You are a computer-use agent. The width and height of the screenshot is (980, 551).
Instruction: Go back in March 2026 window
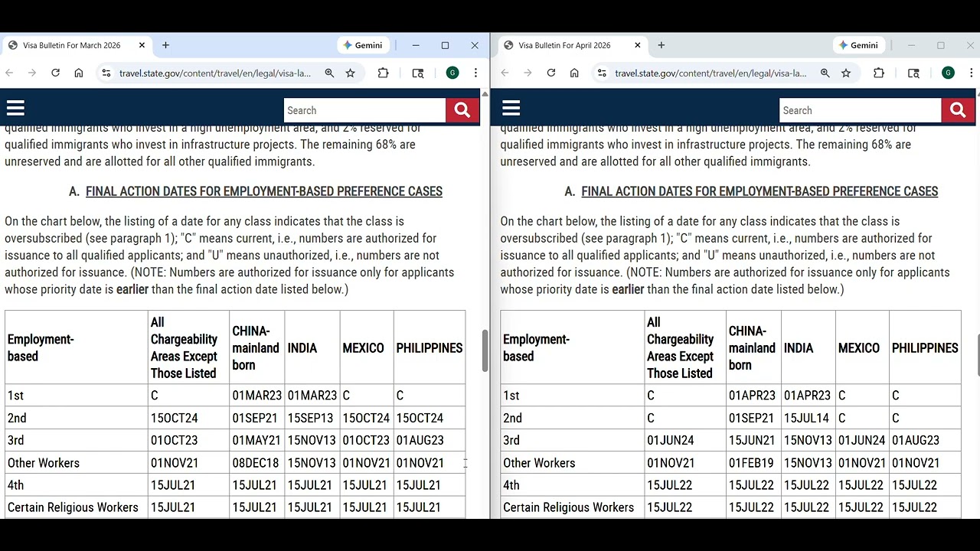(x=9, y=73)
